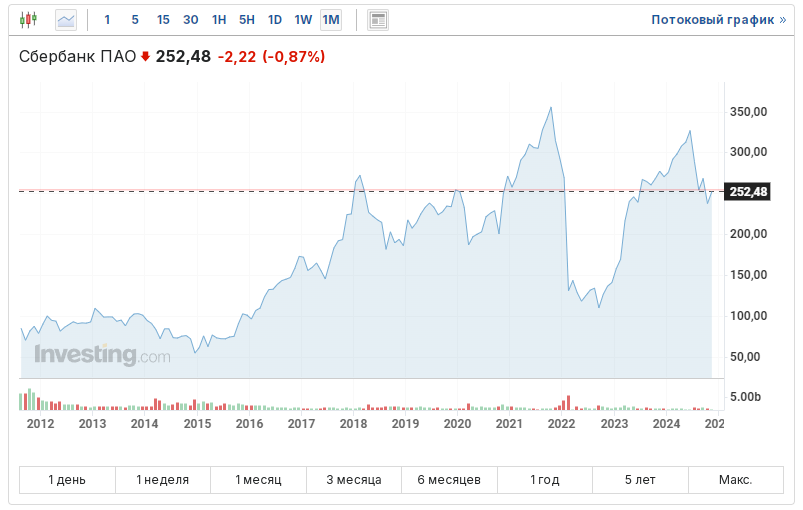The width and height of the screenshot is (803, 510).
Task: Select the area chart type icon
Action: pyautogui.click(x=66, y=20)
